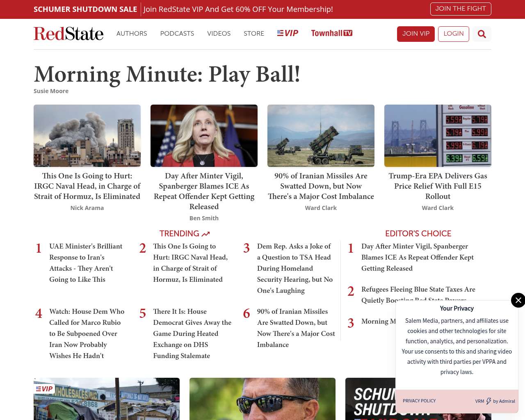Open the Spanberger article photo
525x420 pixels.
coord(204,136)
